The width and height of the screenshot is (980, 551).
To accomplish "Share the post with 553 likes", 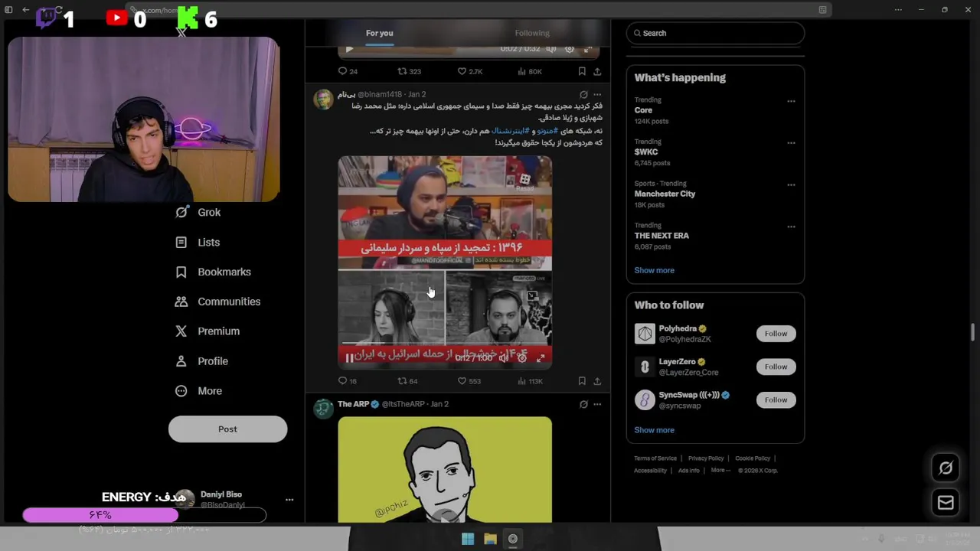I will [597, 381].
